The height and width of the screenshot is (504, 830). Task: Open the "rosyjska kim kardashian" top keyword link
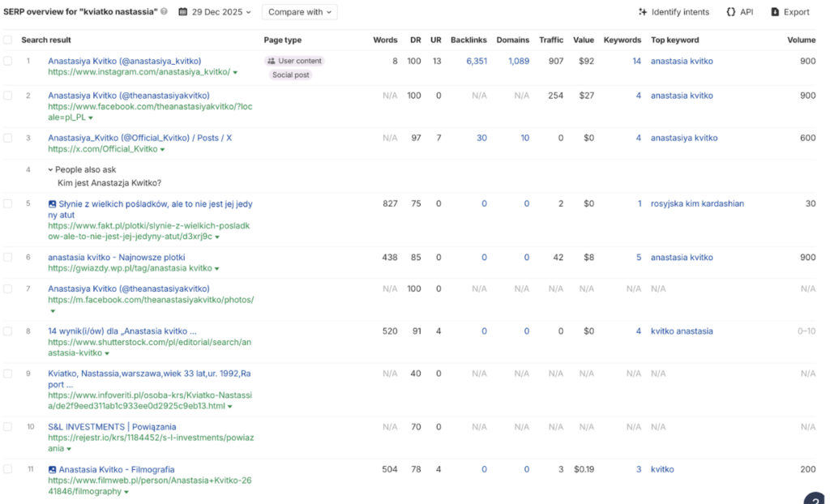(696, 204)
